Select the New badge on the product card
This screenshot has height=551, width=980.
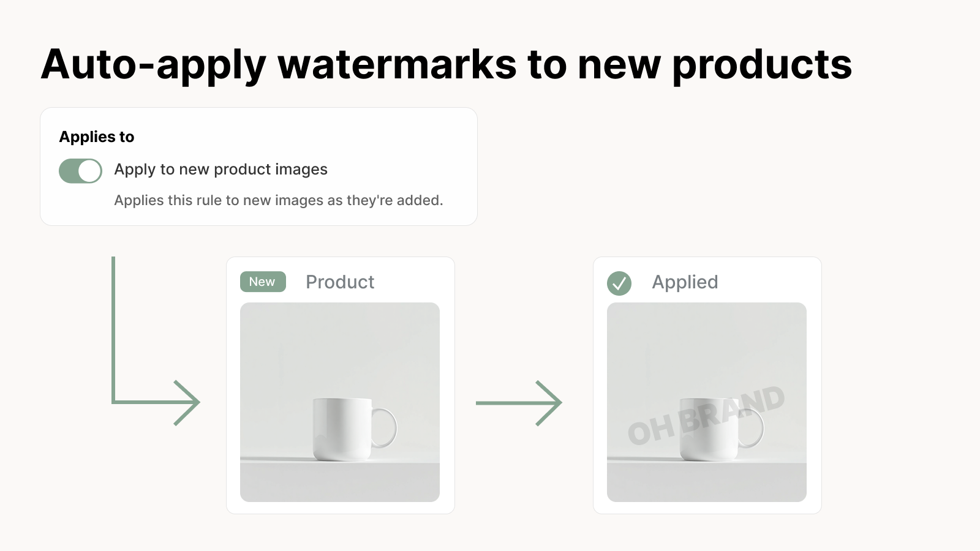coord(262,282)
